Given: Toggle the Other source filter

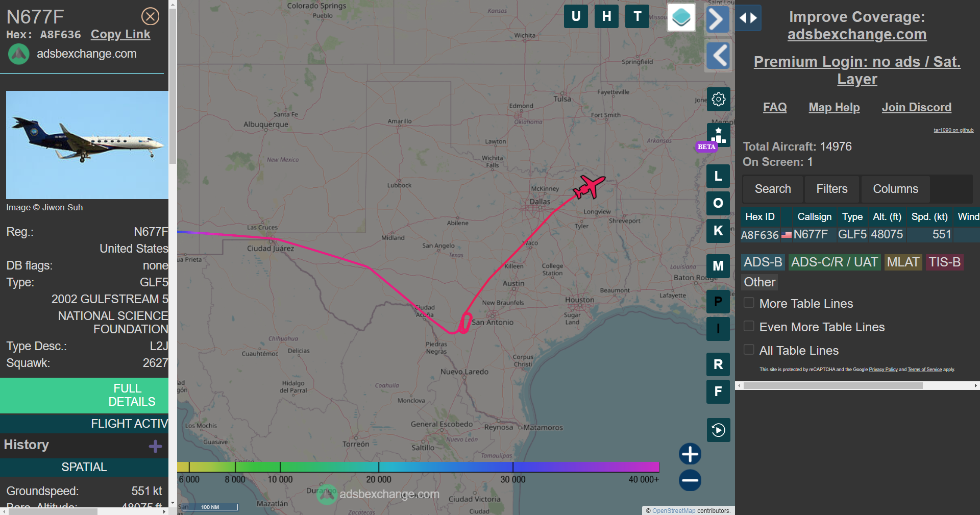Looking at the screenshot, I should click(x=759, y=282).
